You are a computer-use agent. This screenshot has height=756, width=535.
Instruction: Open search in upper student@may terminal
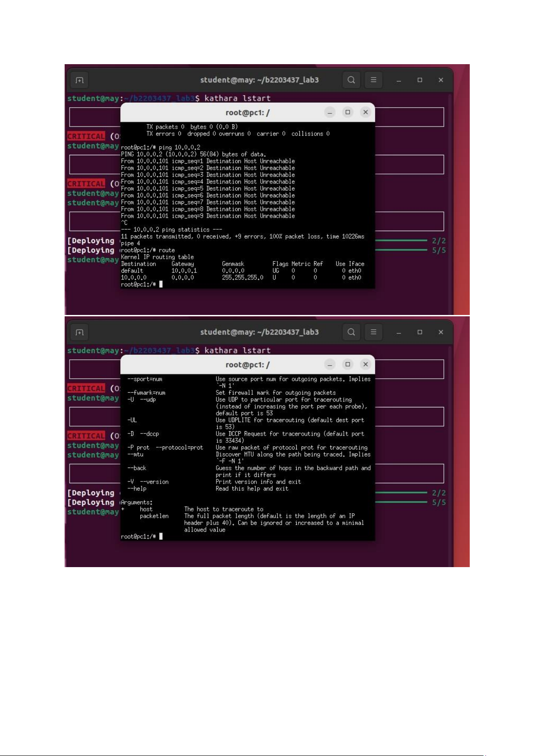[351, 80]
